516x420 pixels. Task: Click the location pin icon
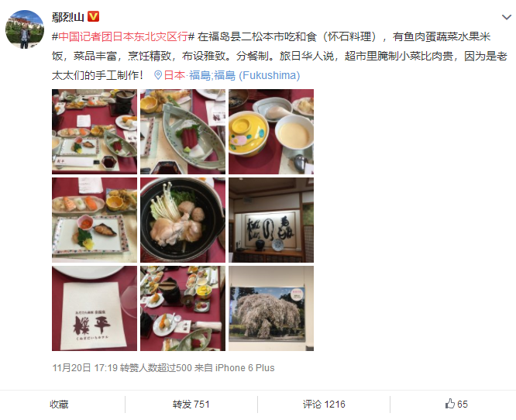[x=158, y=75]
